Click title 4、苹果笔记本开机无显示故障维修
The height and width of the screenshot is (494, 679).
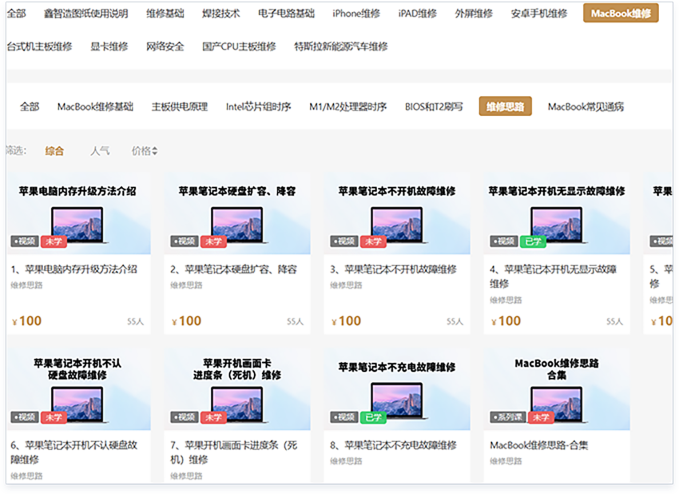pos(553,276)
